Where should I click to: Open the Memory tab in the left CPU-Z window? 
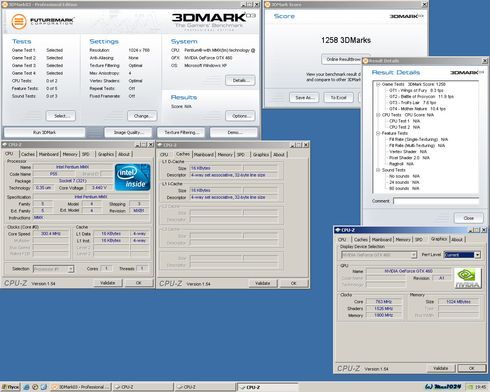[70, 154]
